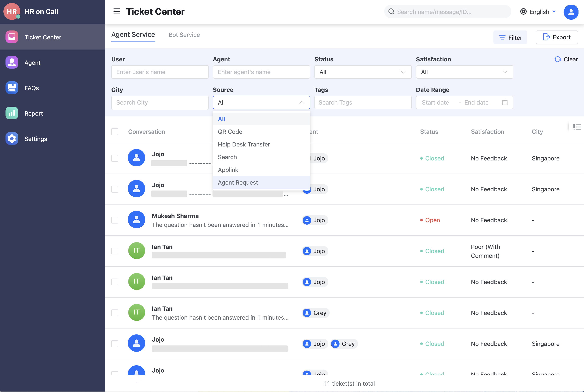Click the hamburger menu collapse icon
Screen dimensions: 584x392
117,11
